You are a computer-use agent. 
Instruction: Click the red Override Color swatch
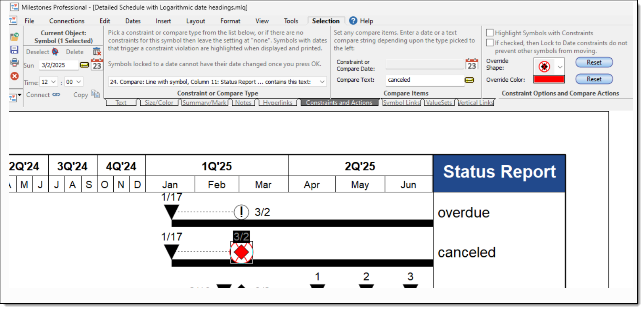point(549,79)
